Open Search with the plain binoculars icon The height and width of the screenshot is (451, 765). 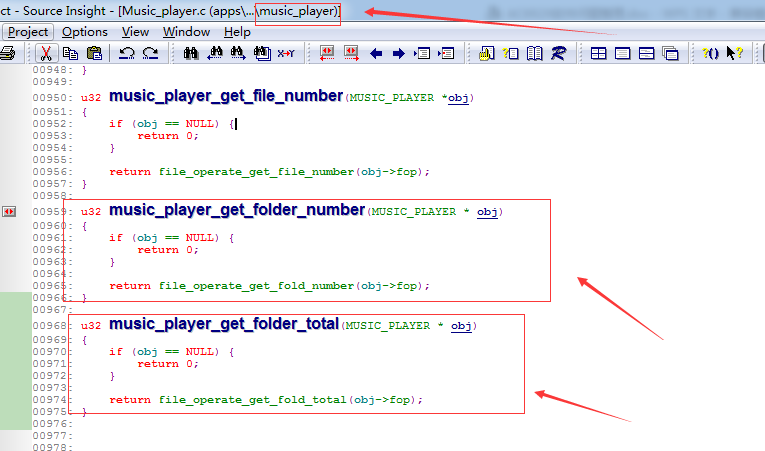click(191, 53)
